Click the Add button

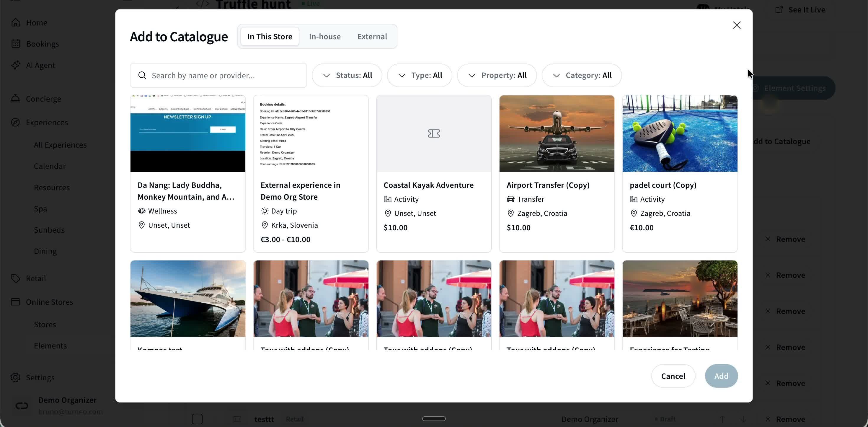(x=721, y=376)
